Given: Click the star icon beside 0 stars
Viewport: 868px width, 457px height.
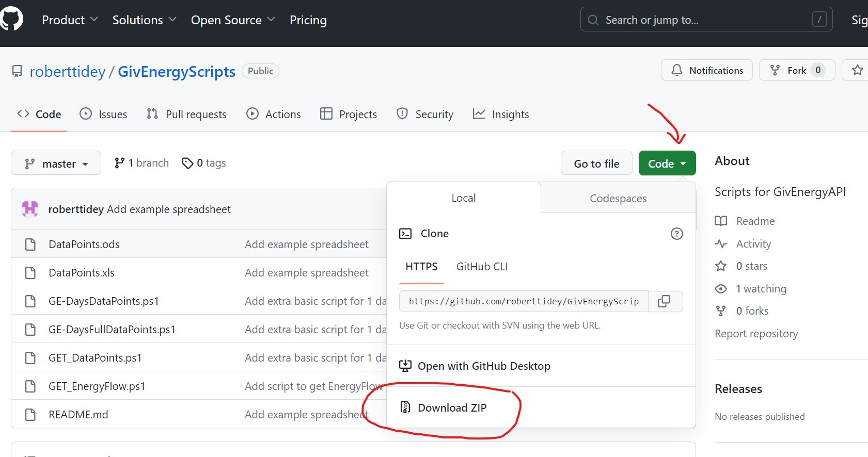Looking at the screenshot, I should pos(721,266).
